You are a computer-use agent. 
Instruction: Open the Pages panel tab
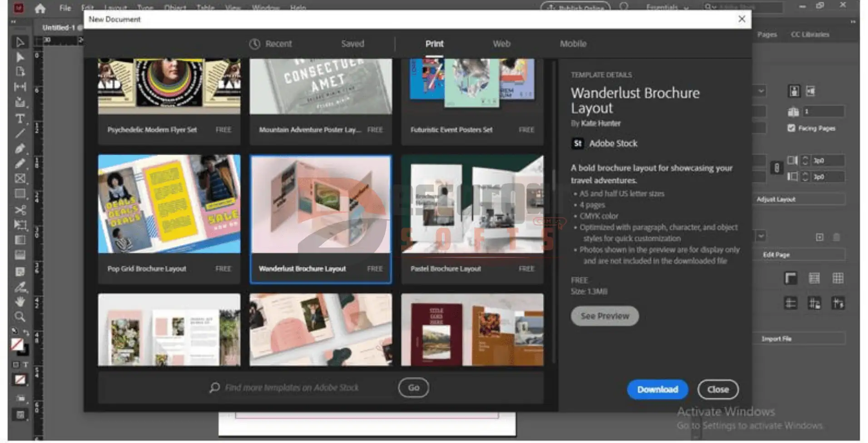click(767, 34)
